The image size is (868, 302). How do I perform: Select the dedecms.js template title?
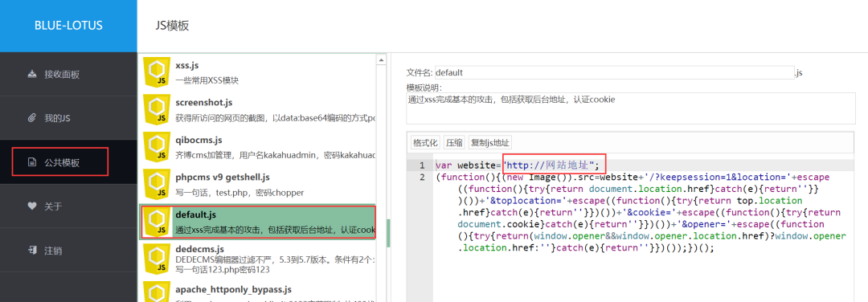[x=200, y=250]
